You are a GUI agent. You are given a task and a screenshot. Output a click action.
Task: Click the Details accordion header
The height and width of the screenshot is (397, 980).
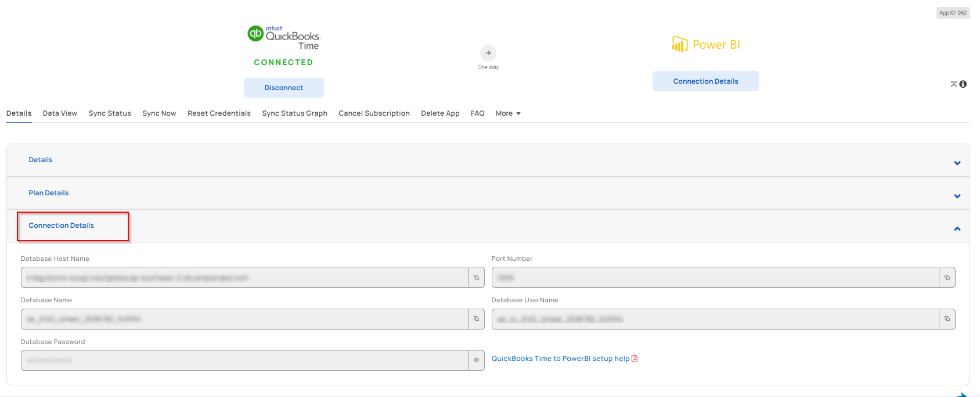(x=488, y=160)
